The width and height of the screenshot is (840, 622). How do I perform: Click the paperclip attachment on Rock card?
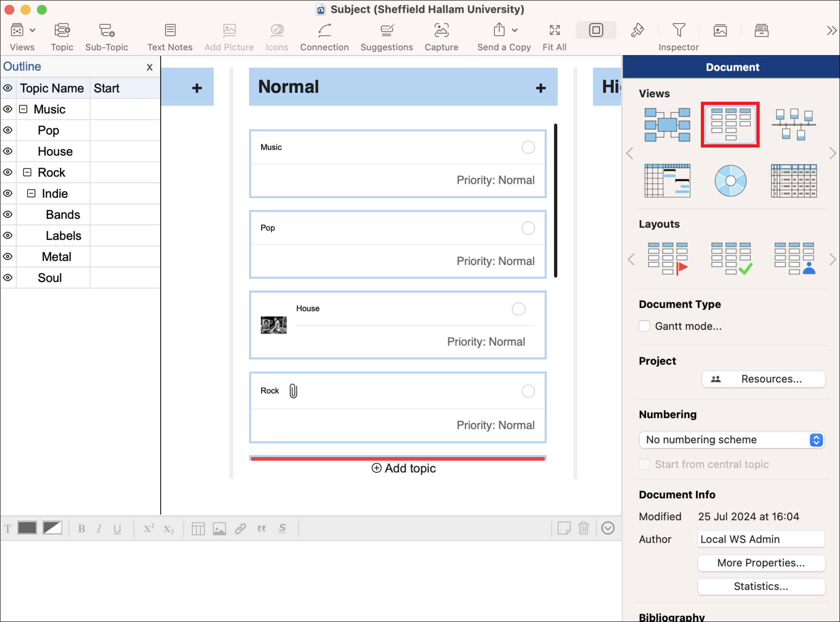[293, 391]
